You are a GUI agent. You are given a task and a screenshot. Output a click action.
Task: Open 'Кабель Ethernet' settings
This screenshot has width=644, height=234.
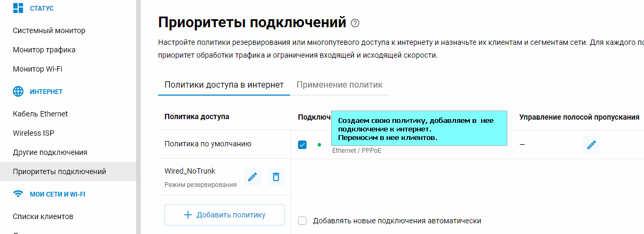[x=40, y=114]
